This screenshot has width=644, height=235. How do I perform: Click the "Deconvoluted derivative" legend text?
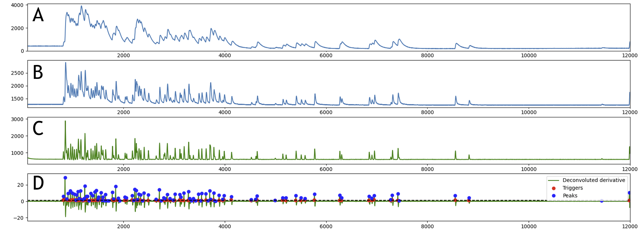click(x=594, y=180)
